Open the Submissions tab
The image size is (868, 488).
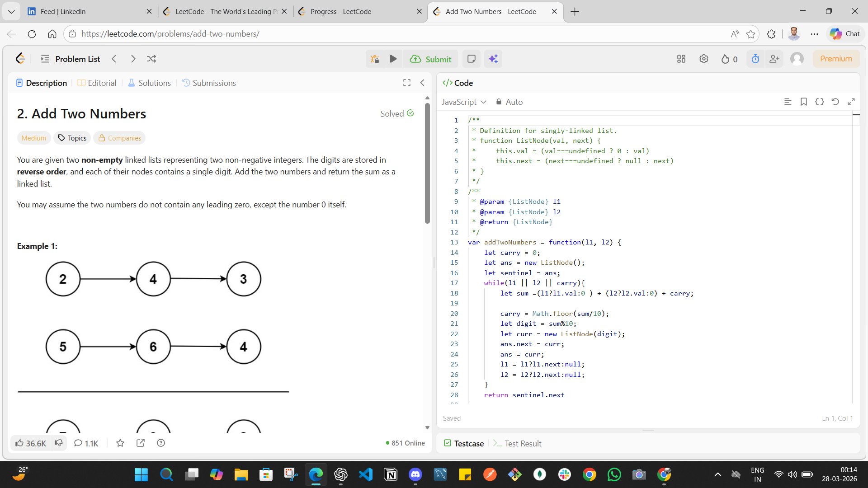[209, 83]
